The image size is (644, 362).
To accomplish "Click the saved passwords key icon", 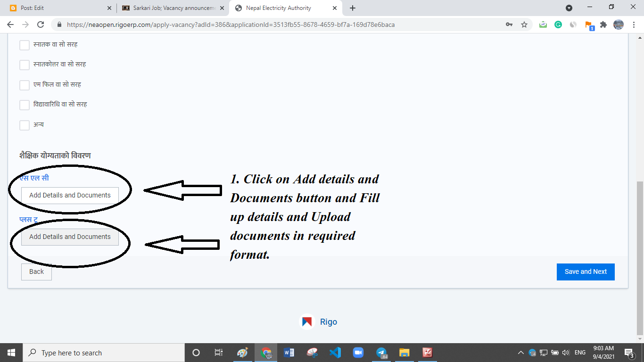I will 509,25.
